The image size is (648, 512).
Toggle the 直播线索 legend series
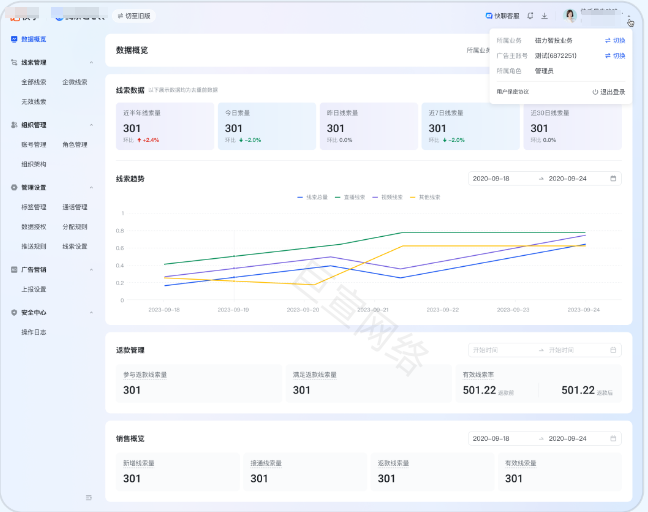(350, 198)
